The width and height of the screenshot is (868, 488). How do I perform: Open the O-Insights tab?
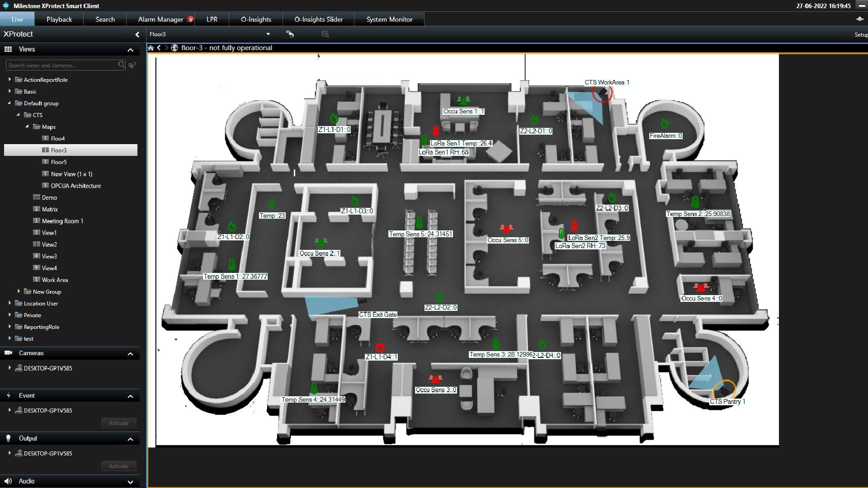coord(256,19)
